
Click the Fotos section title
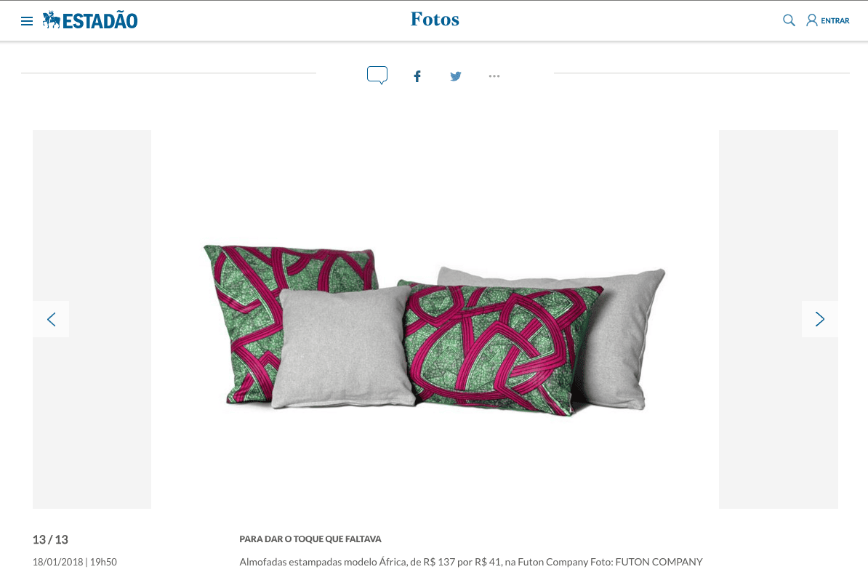[x=435, y=20]
